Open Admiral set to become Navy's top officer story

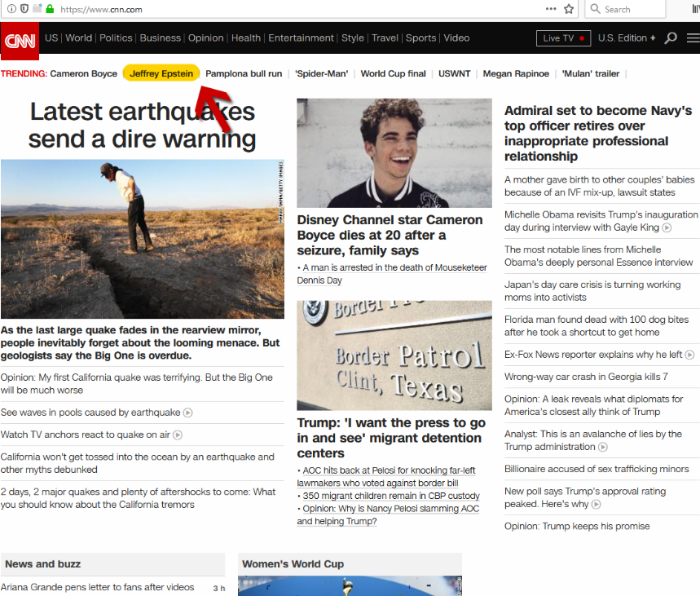598,133
